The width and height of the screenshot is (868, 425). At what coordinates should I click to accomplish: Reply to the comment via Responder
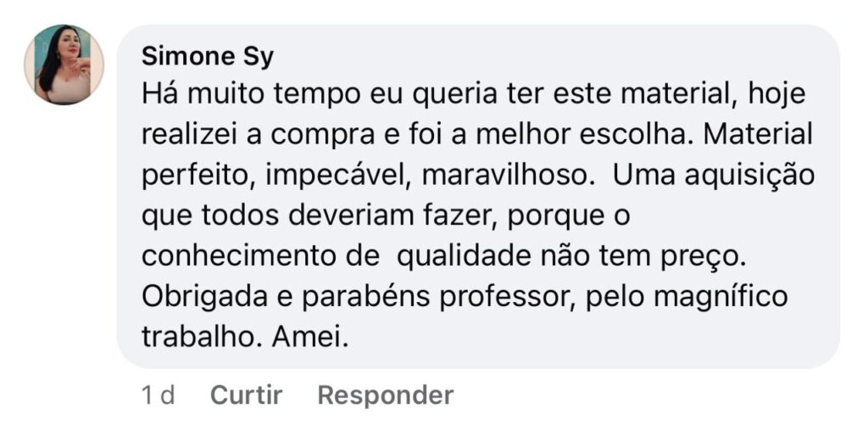pos(385,394)
